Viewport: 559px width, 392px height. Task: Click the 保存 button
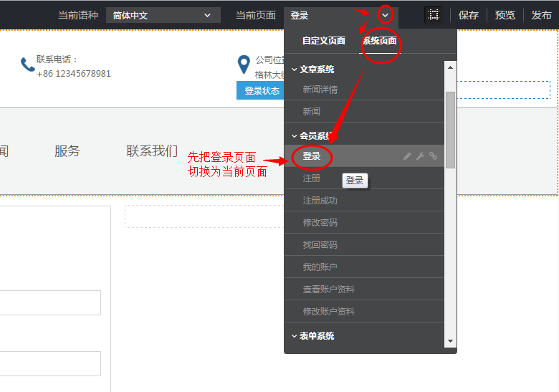[x=469, y=15]
